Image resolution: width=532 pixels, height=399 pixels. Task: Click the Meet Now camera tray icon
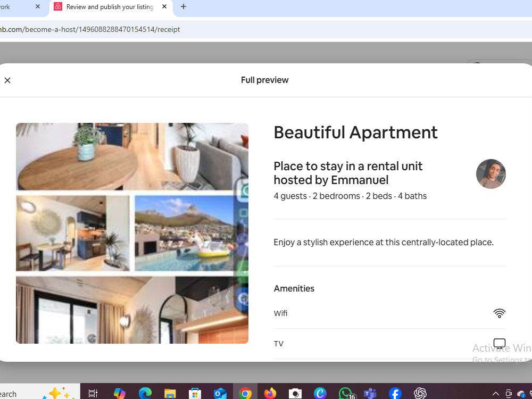click(x=509, y=394)
